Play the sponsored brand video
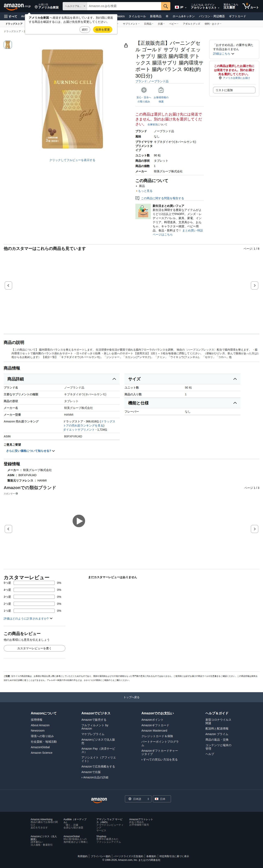The image size is (263, 868). [79, 521]
